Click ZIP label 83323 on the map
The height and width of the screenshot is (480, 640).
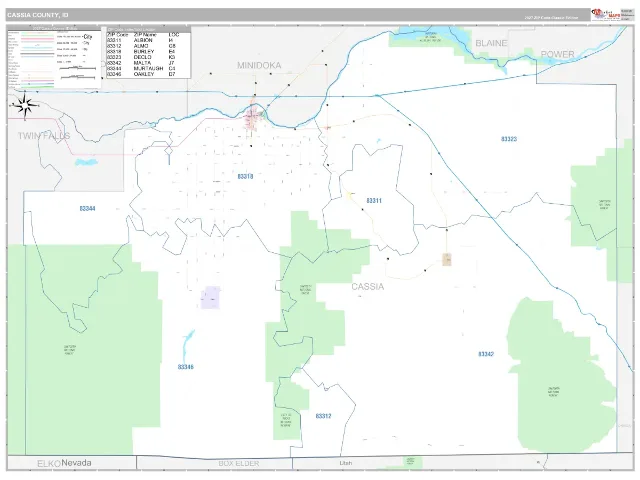[509, 139]
